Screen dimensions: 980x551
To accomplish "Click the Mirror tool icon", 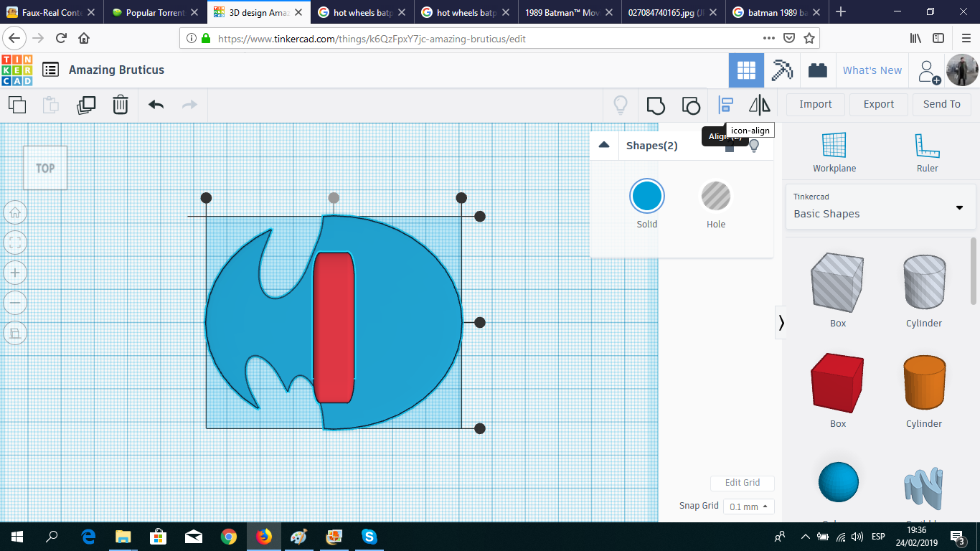I will (760, 105).
